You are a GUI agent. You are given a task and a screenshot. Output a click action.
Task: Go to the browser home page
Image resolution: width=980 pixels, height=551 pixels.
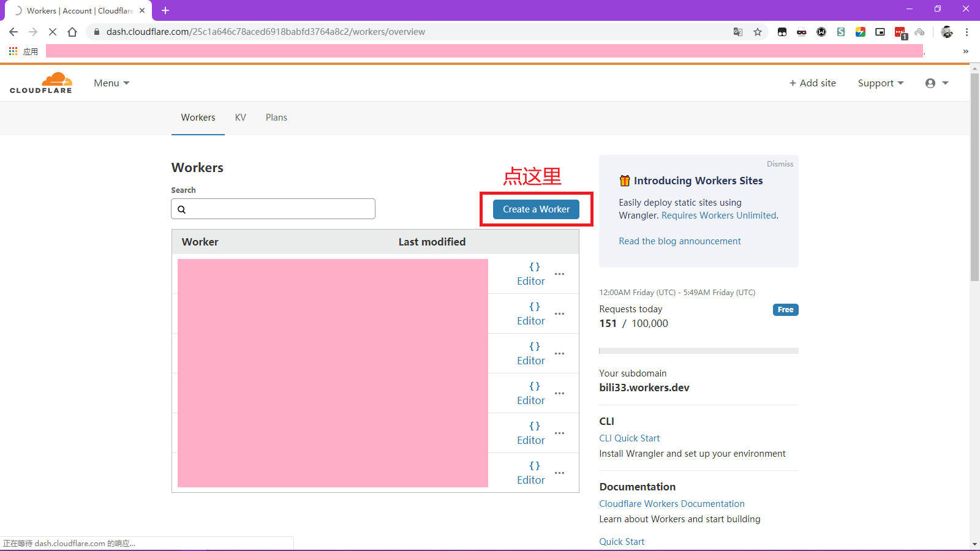click(72, 32)
